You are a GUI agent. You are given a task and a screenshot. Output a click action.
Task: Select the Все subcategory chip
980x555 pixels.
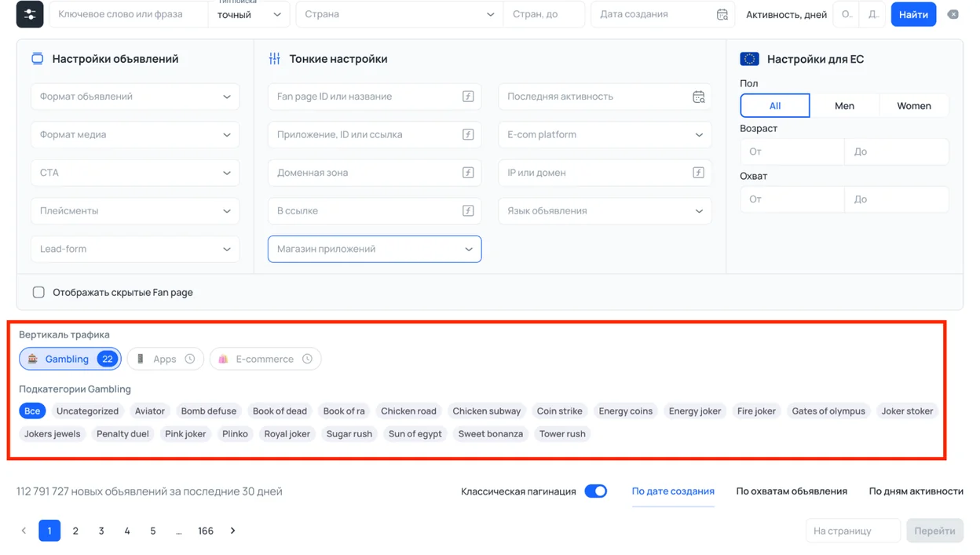32,411
